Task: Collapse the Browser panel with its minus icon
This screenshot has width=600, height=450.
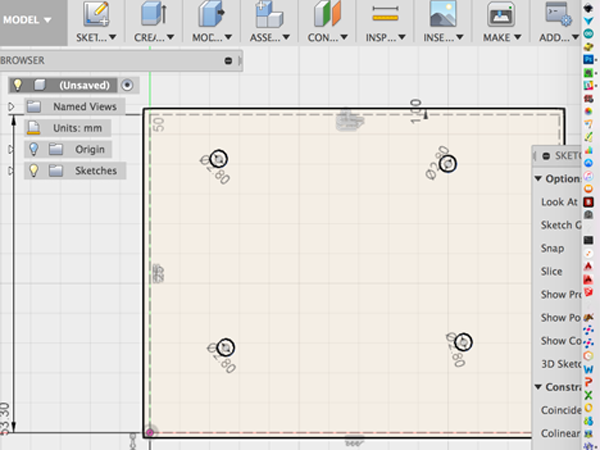Action: [x=228, y=61]
